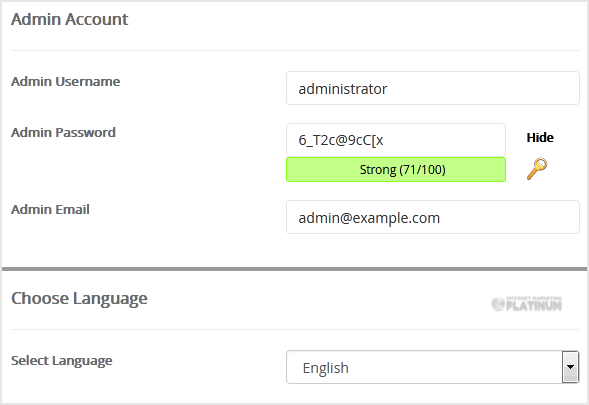Click the Strong (71/100) strength bar
The image size is (589, 405).
pyautogui.click(x=396, y=169)
